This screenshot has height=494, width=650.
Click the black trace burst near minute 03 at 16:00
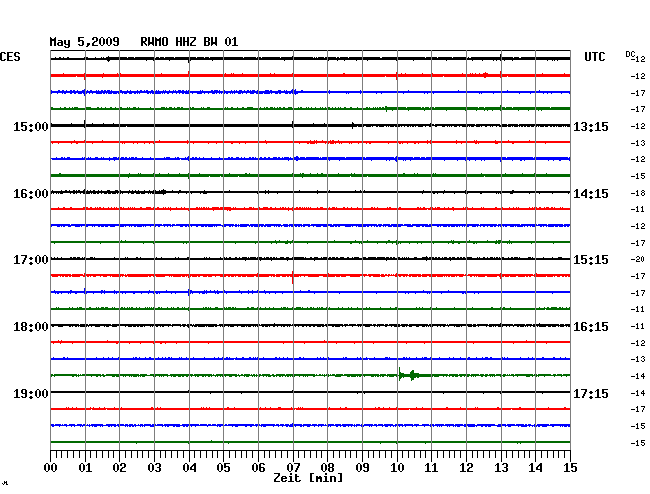[x=163, y=192]
